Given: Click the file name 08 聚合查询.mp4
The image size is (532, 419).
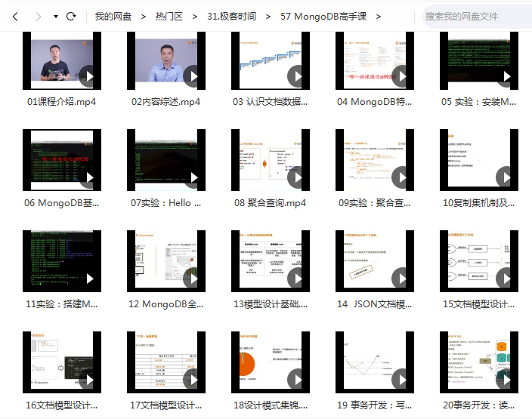Looking at the screenshot, I should click(x=271, y=203).
